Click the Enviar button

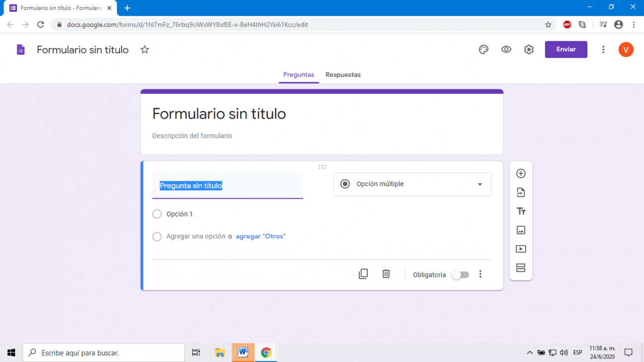click(x=566, y=50)
